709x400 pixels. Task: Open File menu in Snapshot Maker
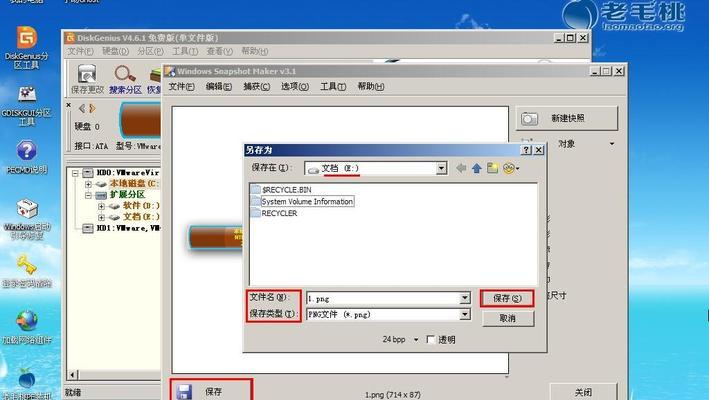181,86
